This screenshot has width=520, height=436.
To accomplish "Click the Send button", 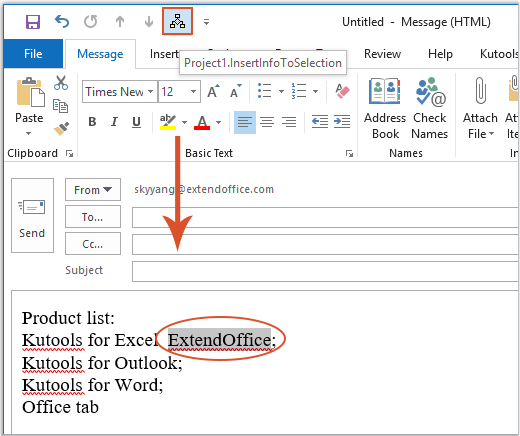I will [x=32, y=215].
